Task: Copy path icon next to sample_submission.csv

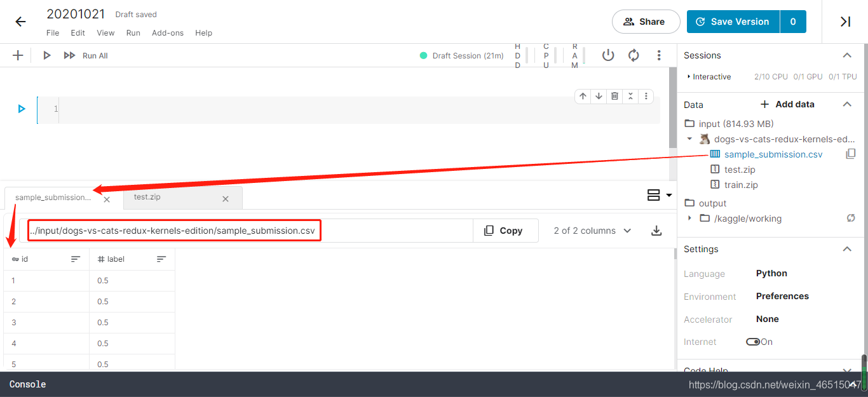Action: tap(851, 154)
